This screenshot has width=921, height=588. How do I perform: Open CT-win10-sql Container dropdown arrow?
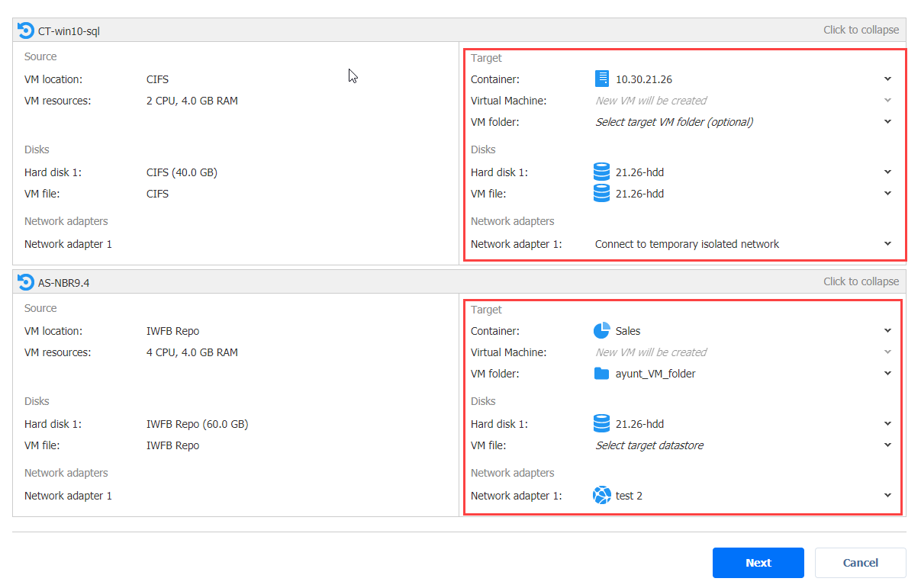point(887,79)
